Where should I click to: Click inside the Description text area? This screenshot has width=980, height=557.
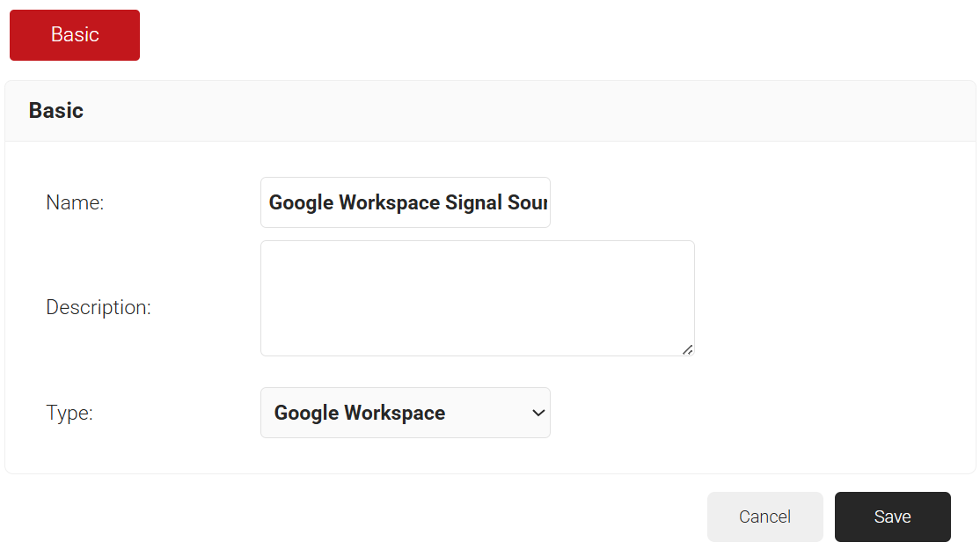click(x=477, y=298)
